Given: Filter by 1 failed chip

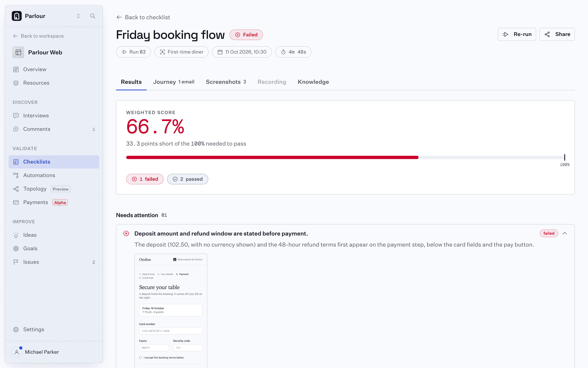Looking at the screenshot, I should (145, 179).
